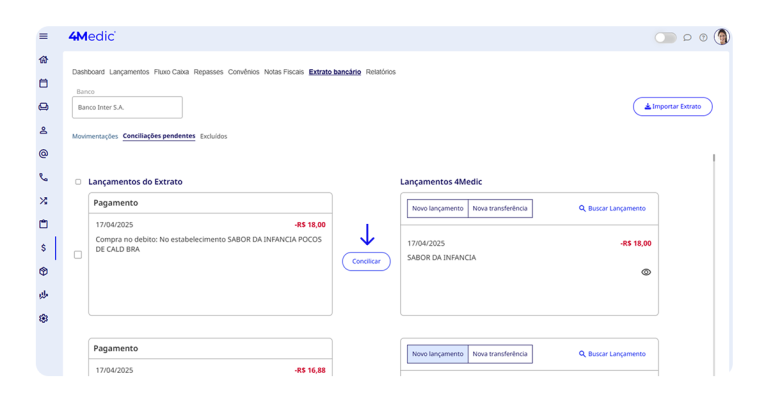Check the Lançamentos do Extrato select-all checkbox
Viewport: 768px width, 403px height.
78,182
